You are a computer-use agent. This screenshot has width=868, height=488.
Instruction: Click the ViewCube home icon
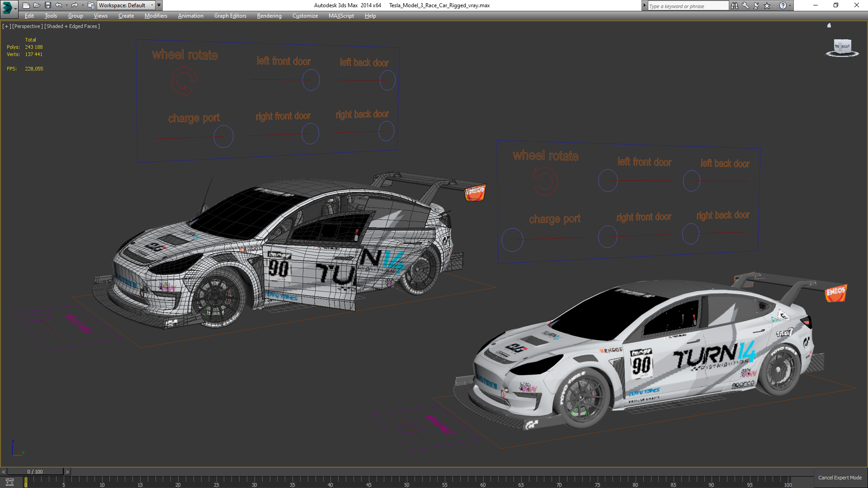pyautogui.click(x=829, y=25)
